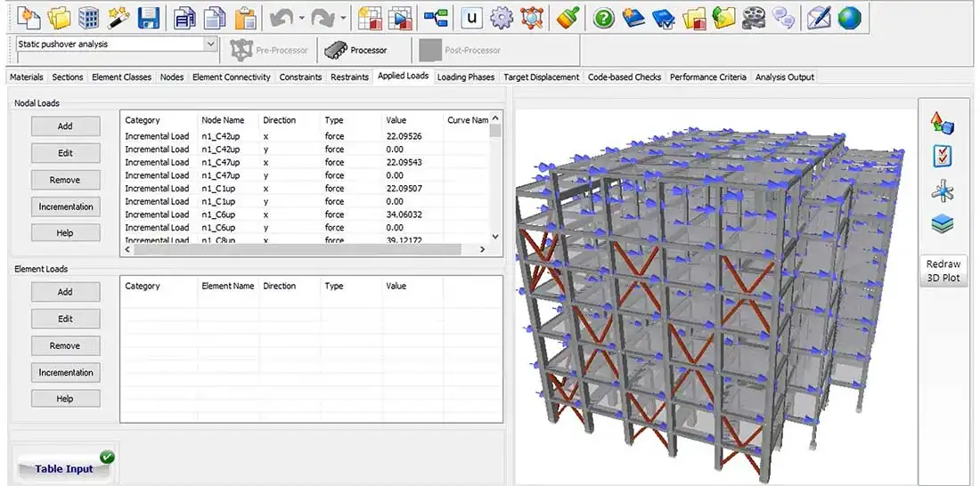Click the blue 3D axes view icon
Screen dimensions: 980x486
[943, 190]
